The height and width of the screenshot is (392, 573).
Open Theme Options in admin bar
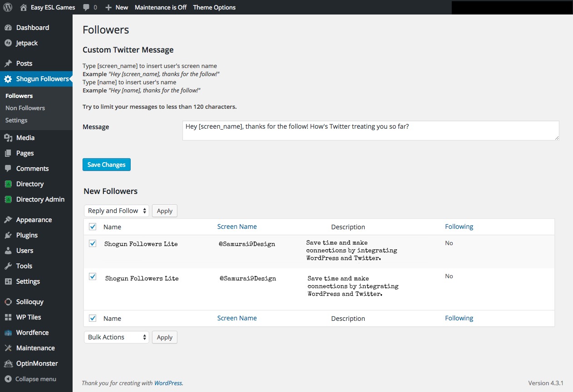click(214, 7)
